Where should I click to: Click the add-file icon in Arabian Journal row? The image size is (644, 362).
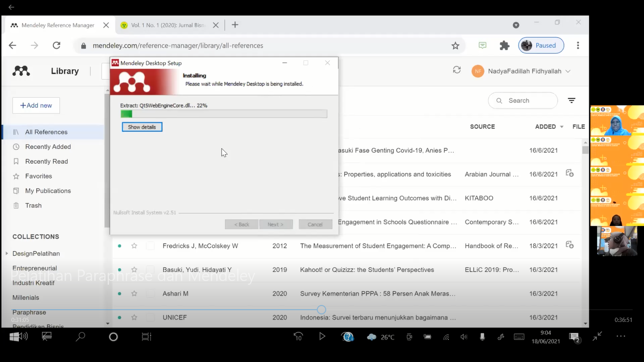click(570, 173)
